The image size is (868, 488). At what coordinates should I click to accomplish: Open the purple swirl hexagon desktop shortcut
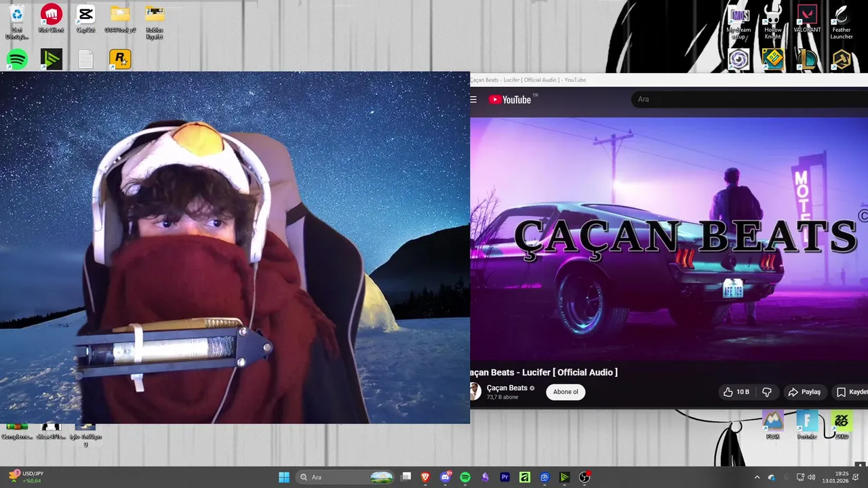(738, 60)
